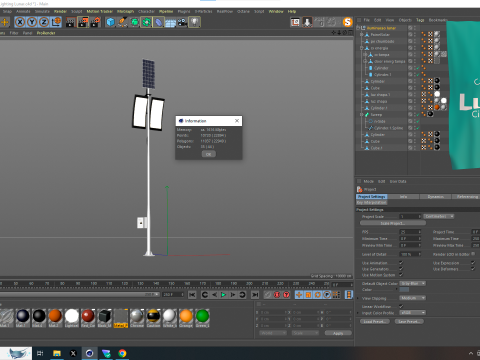The image size is (480, 360).
Task: Click the orange S plugin icon
Action: click(x=348, y=22)
